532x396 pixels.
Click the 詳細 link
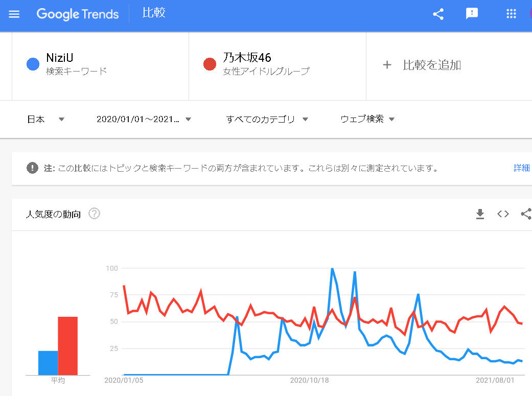522,168
